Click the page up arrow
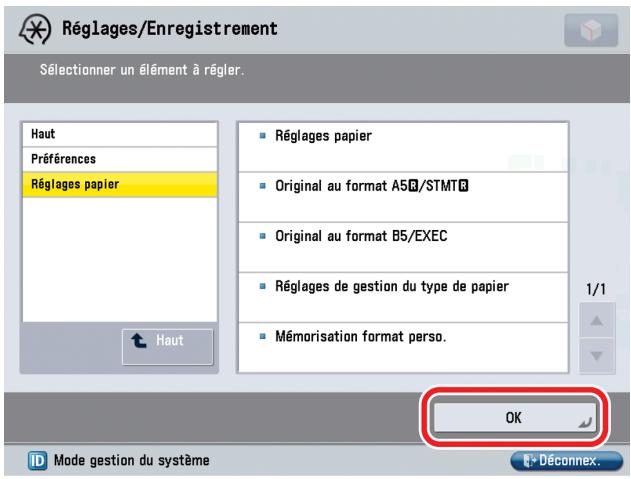Screen dimensions: 631x479 [x=596, y=321]
